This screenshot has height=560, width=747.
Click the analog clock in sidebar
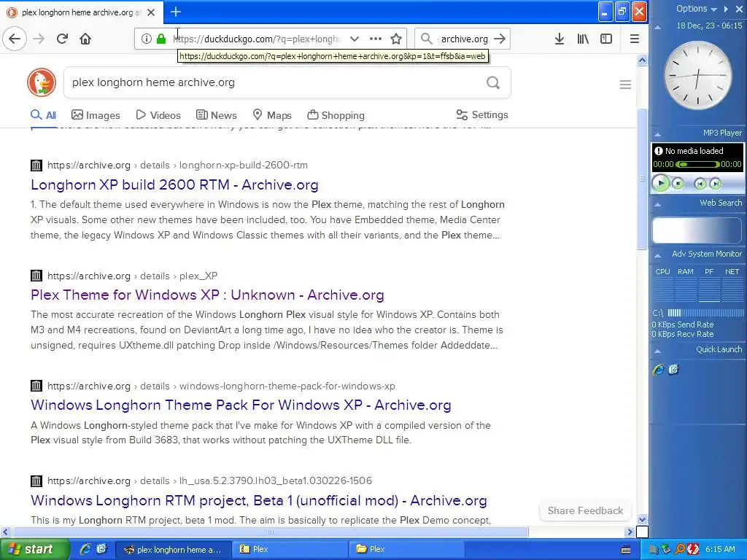pyautogui.click(x=697, y=75)
